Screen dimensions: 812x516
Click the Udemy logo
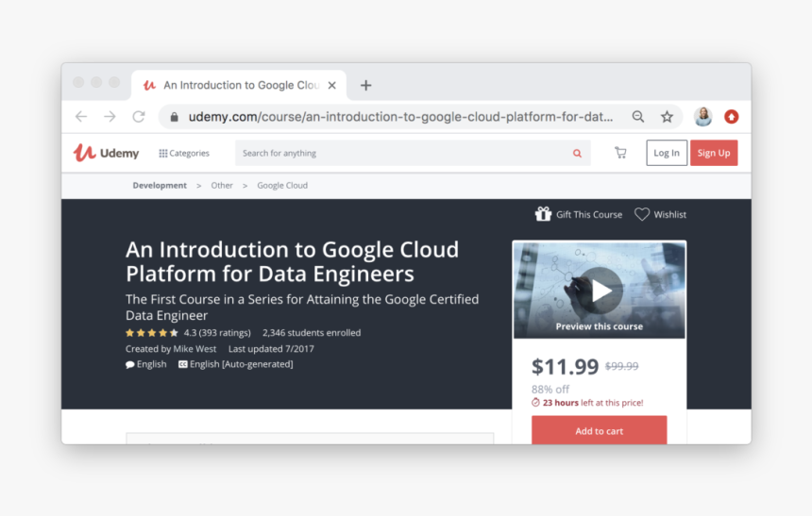(x=106, y=153)
